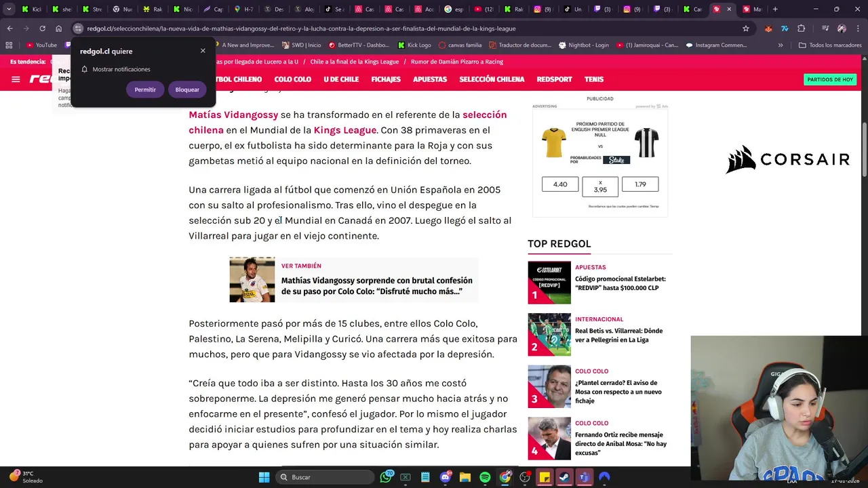
Task: Open REDSPORT menu section
Action: [x=555, y=79]
